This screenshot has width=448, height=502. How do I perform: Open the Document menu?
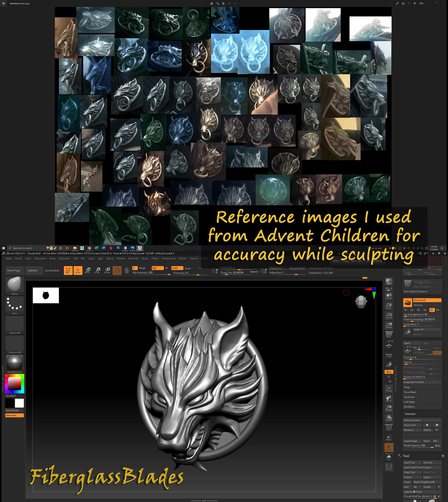(40, 258)
